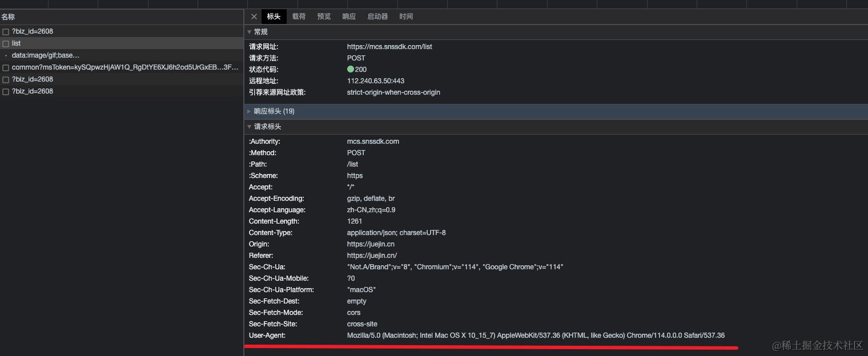Click the Sec-Fetch-Site header name
Viewport: 868px width, 356px height.
pyautogui.click(x=273, y=324)
